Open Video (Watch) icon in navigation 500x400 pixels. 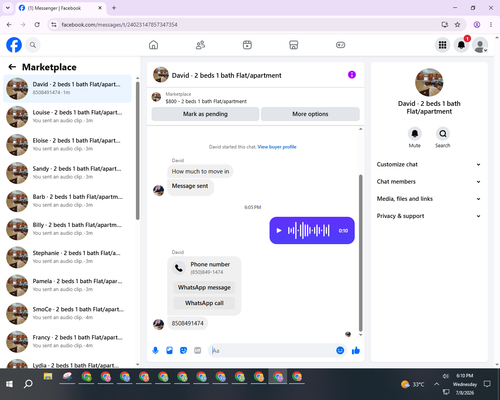(247, 45)
